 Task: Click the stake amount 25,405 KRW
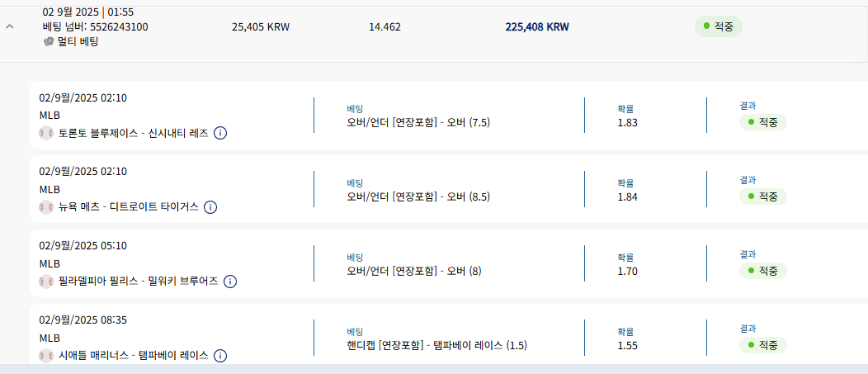coord(261,27)
